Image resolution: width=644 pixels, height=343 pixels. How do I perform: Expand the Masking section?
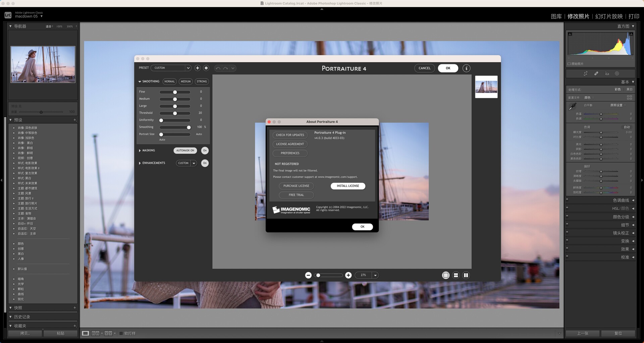coord(140,150)
